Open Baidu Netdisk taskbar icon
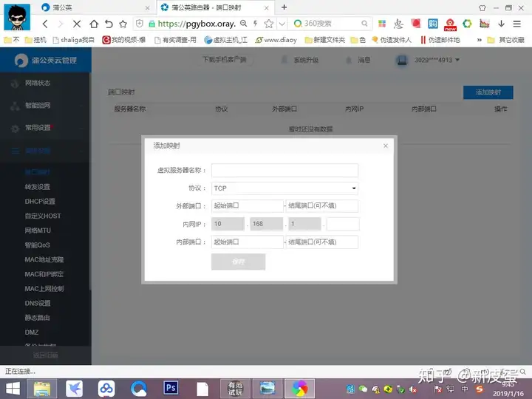This screenshot has height=399, width=532. pyautogui.click(x=106, y=389)
